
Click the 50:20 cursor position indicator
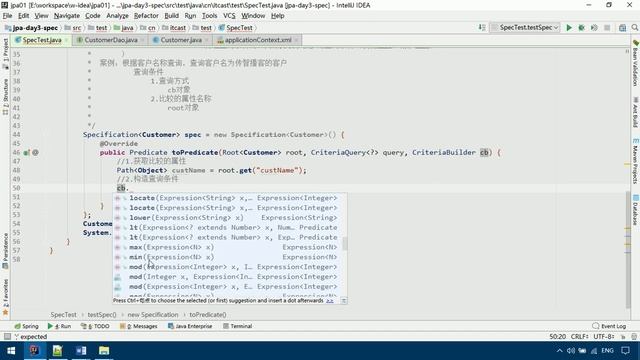(557, 337)
